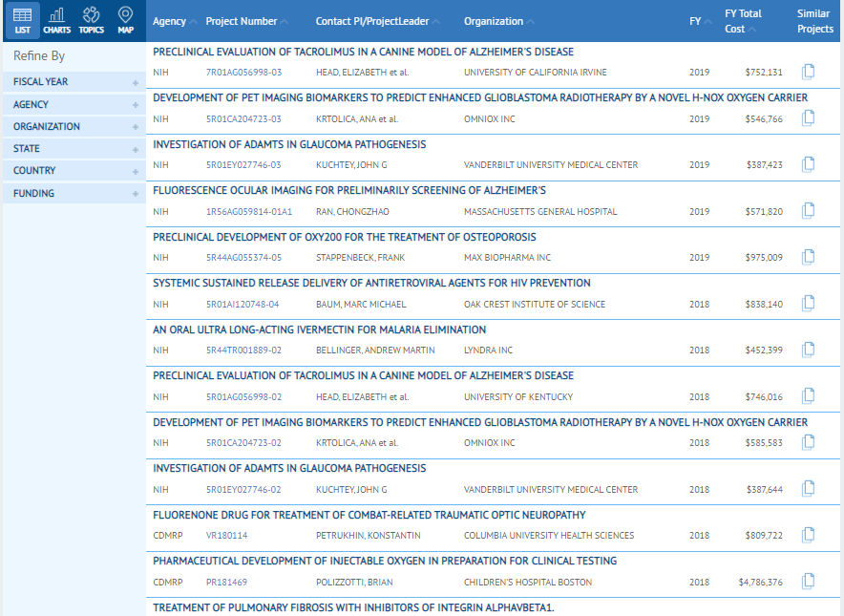Image resolution: width=844 pixels, height=616 pixels.
Task: Open CDMRP project number PR181469
Action: (x=226, y=582)
